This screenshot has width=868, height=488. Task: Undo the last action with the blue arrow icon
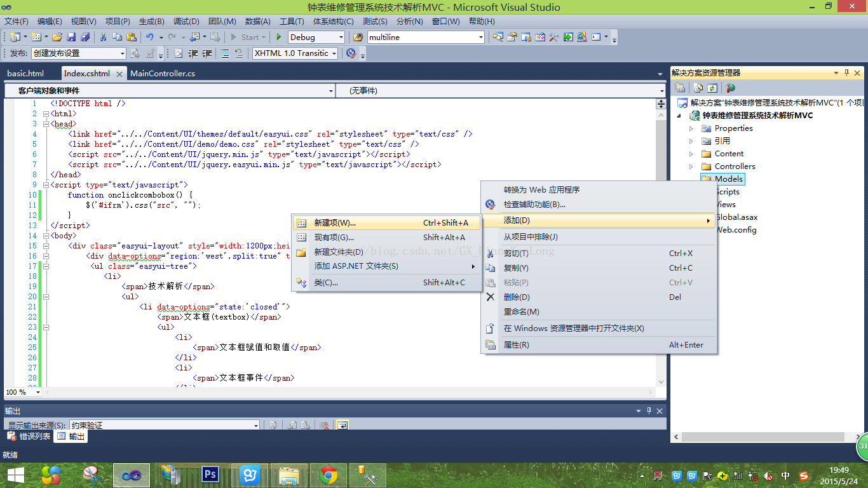[149, 37]
